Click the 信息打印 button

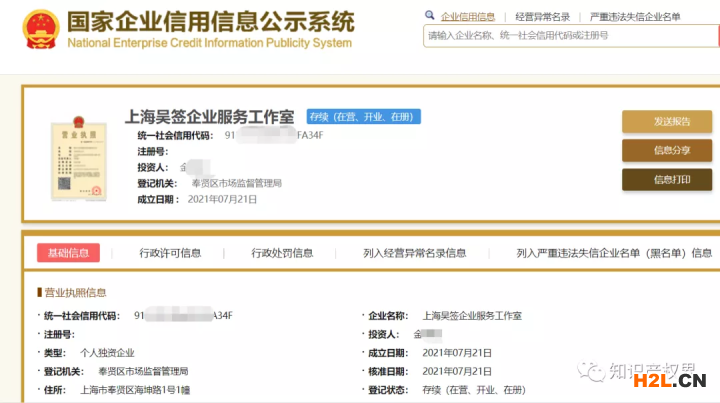coord(667,179)
